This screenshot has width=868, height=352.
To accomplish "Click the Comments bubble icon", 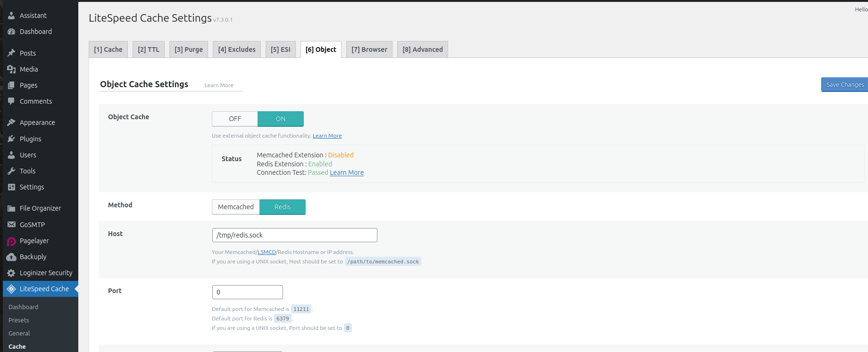I will click(11, 101).
